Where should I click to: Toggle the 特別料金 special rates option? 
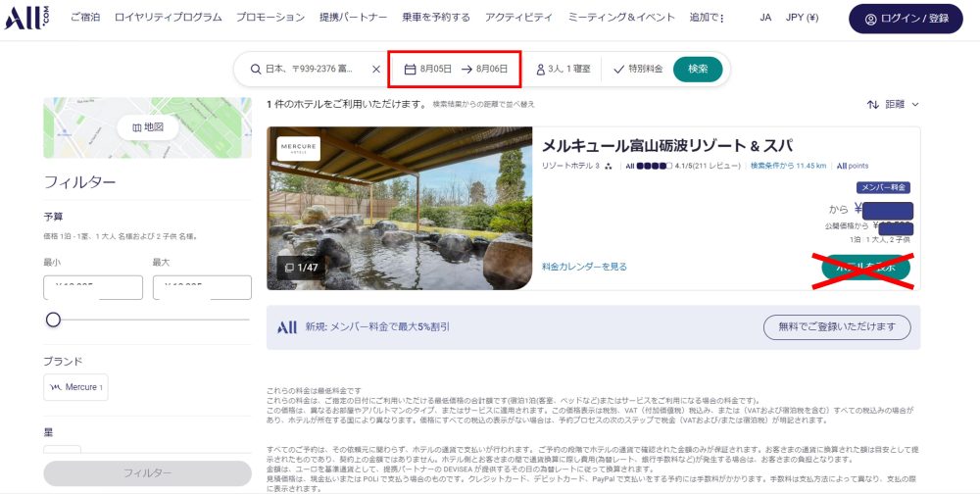click(638, 70)
